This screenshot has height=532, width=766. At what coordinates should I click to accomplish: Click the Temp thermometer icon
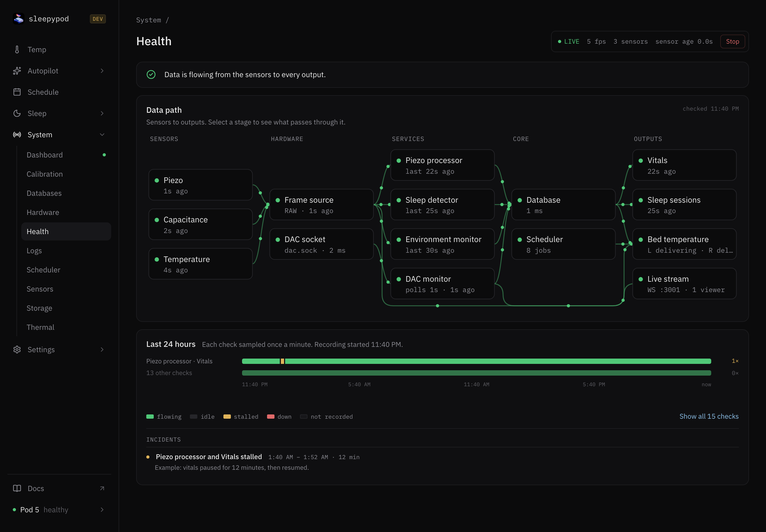point(17,49)
